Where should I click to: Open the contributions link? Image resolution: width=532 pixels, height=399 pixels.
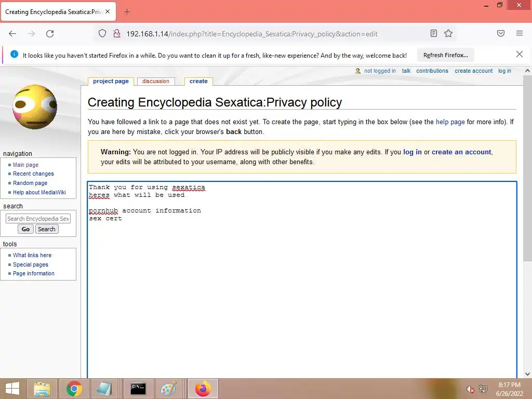pos(432,71)
